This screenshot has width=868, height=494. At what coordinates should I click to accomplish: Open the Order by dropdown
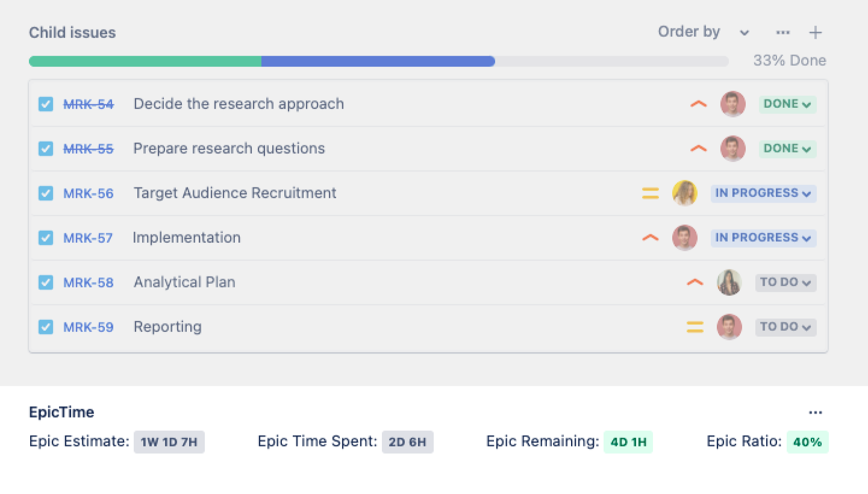pyautogui.click(x=703, y=33)
